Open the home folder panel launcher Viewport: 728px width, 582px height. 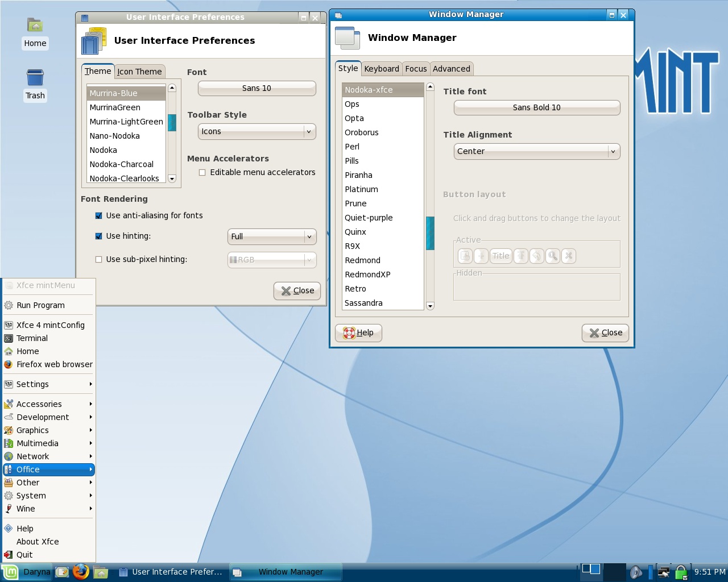pos(101,572)
